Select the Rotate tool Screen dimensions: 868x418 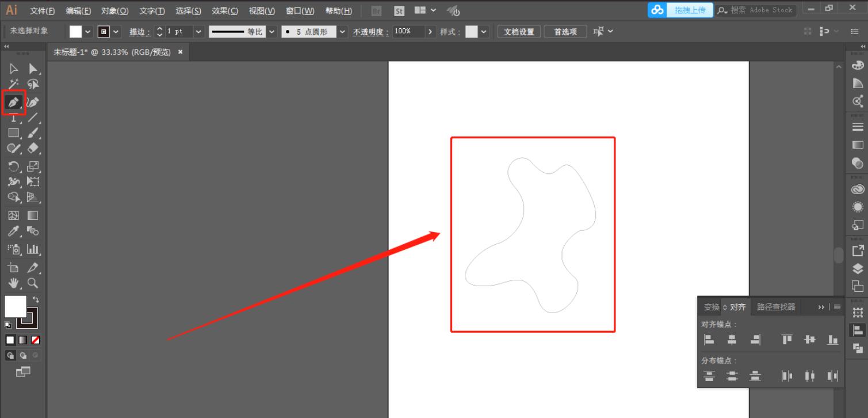point(14,166)
